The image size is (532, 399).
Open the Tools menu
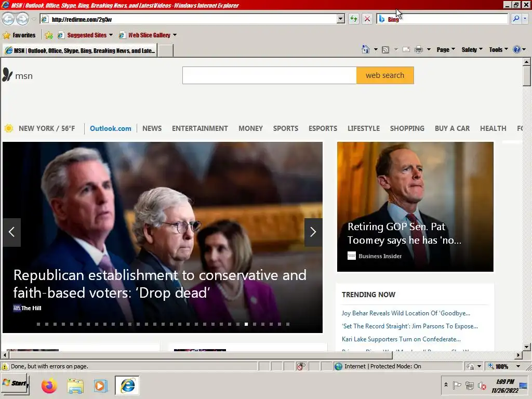point(498,49)
